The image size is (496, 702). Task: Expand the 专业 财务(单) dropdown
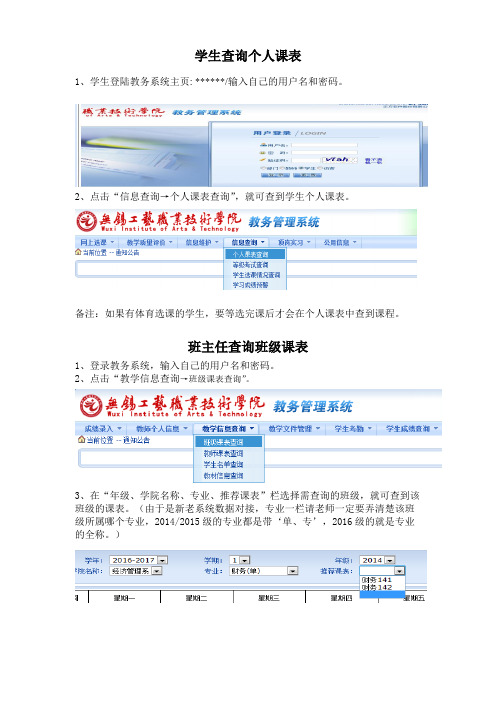coord(264,571)
